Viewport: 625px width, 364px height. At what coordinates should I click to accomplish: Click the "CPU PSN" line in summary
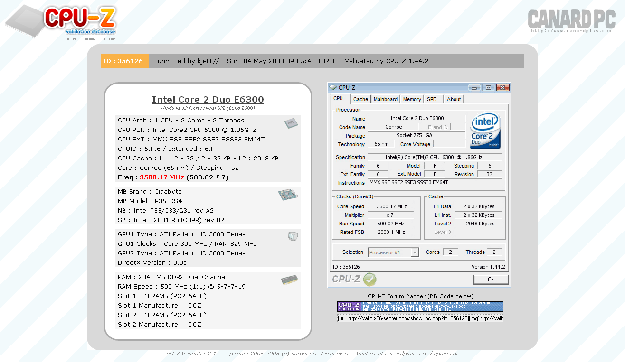[x=187, y=130]
